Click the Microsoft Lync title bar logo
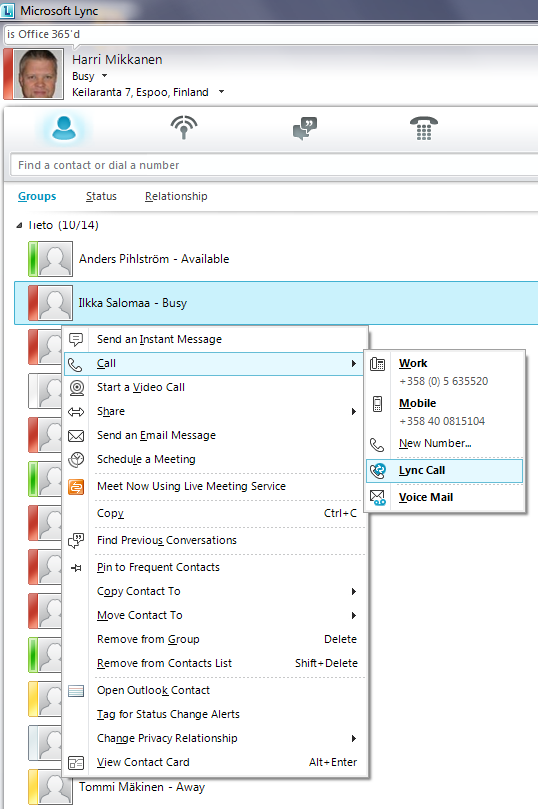 9,10
